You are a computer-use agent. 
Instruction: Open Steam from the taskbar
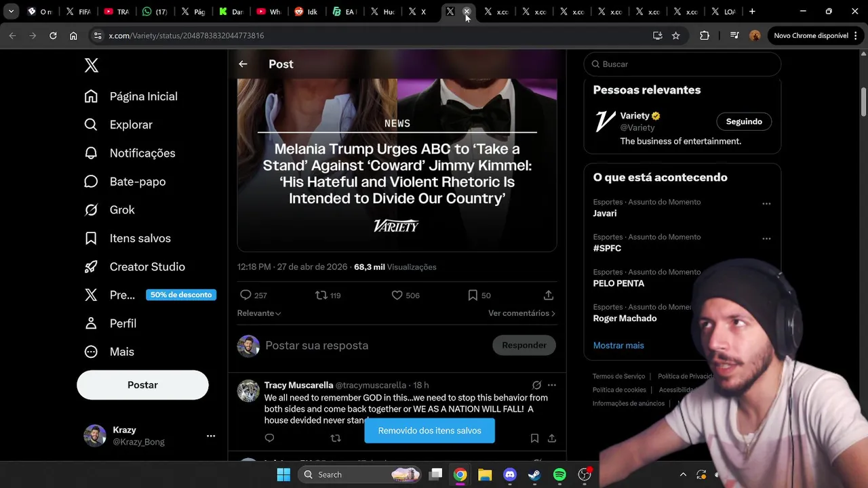(x=534, y=474)
